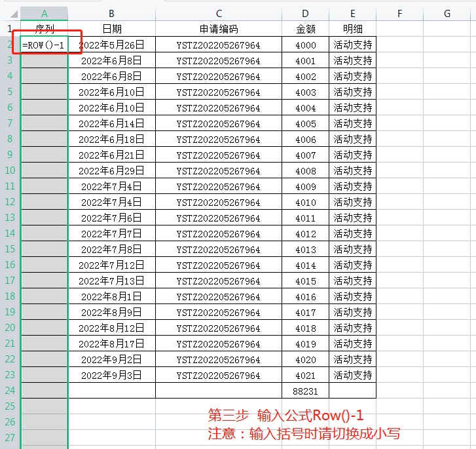Click the header cell 金额
The image size is (476, 449).
tap(305, 29)
